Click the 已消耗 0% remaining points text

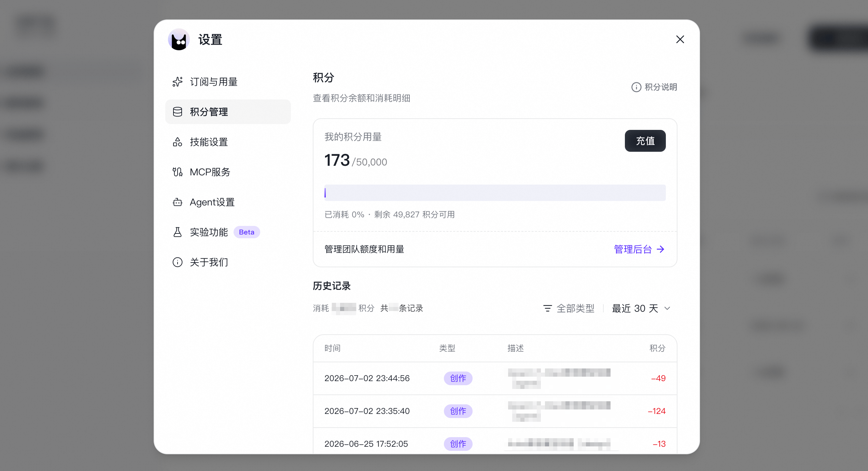(389, 215)
